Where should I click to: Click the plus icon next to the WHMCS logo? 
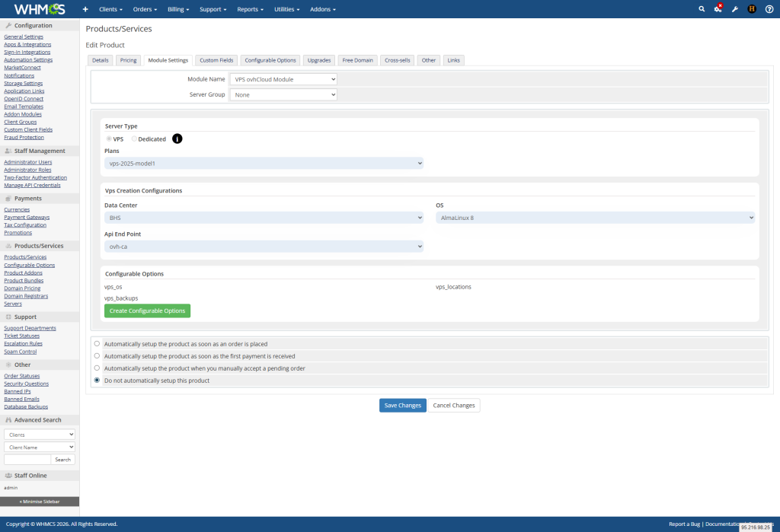click(85, 9)
